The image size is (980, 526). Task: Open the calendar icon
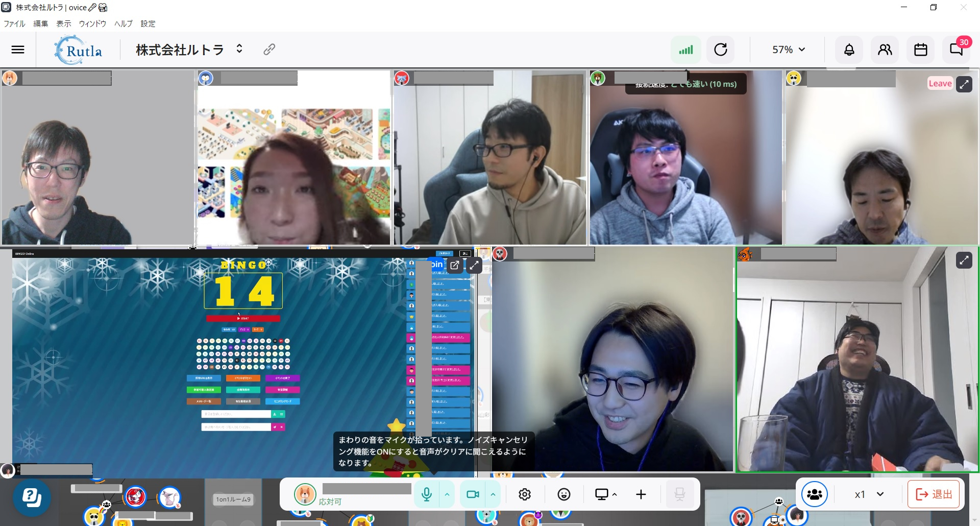coord(920,50)
